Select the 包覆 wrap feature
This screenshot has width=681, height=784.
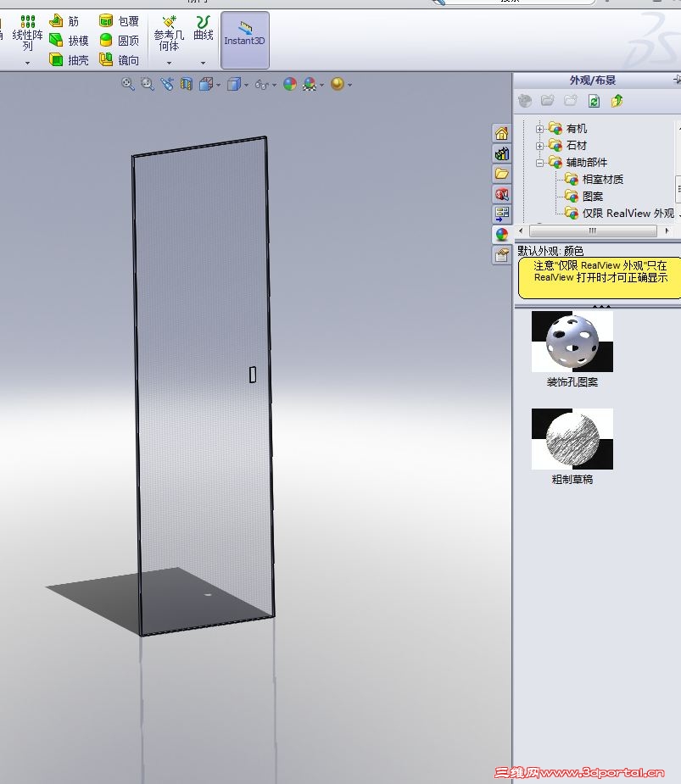(119, 21)
